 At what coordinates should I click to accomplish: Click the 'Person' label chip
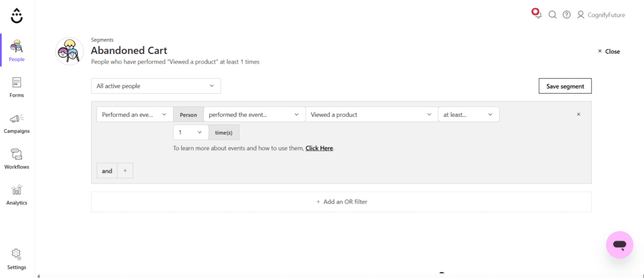coord(189,114)
